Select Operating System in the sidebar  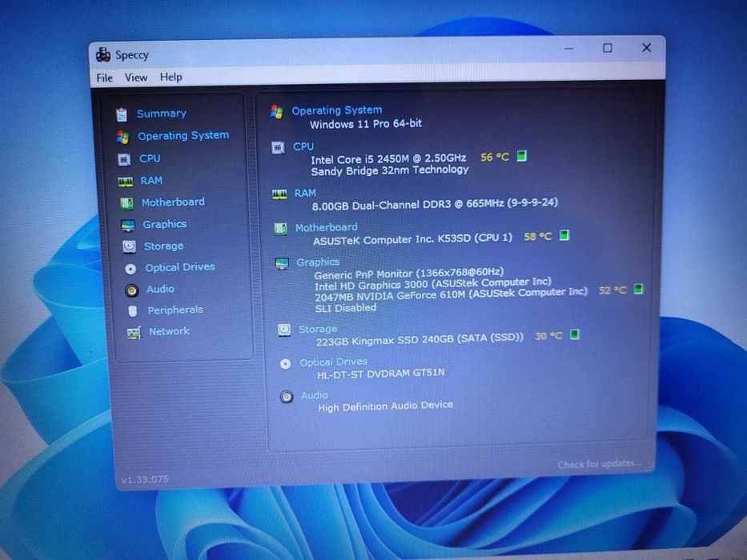(183, 136)
